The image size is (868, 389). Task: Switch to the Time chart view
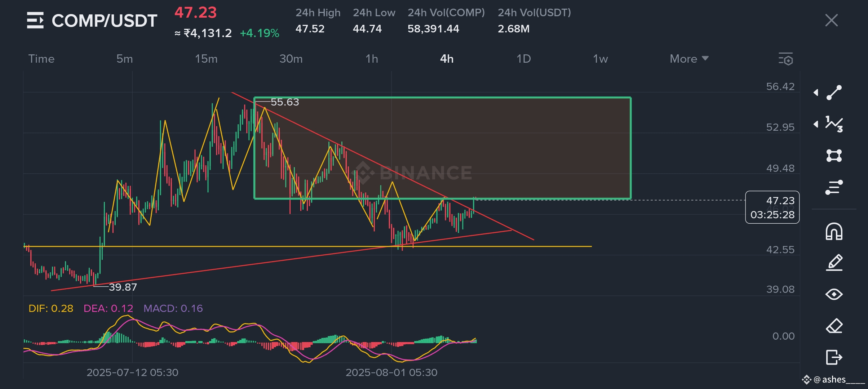click(41, 59)
